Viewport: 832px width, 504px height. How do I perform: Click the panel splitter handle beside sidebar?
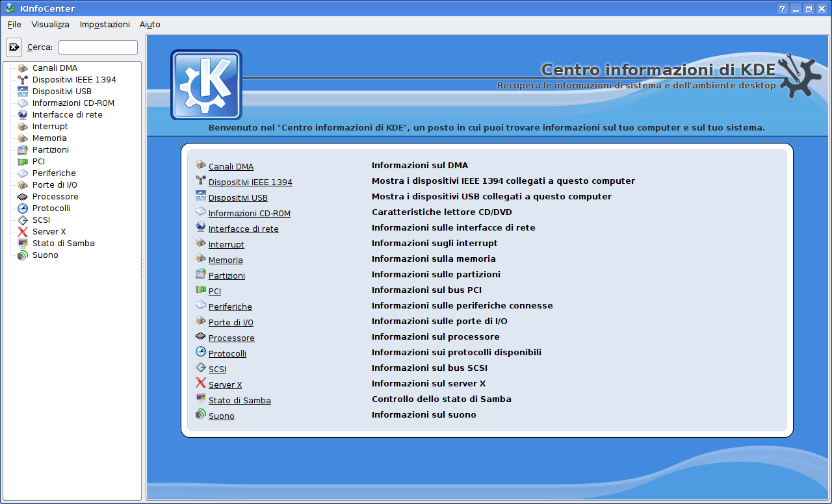coord(144,268)
